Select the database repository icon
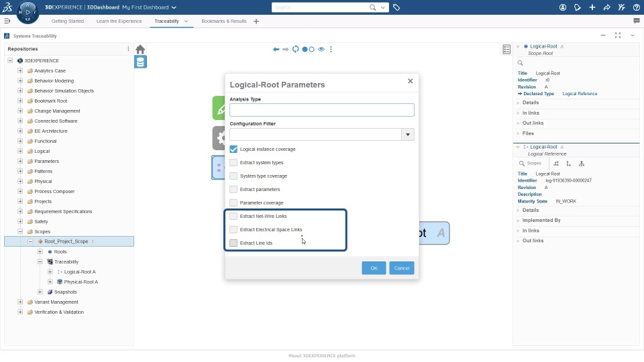The width and height of the screenshot is (644, 362). 140,62
